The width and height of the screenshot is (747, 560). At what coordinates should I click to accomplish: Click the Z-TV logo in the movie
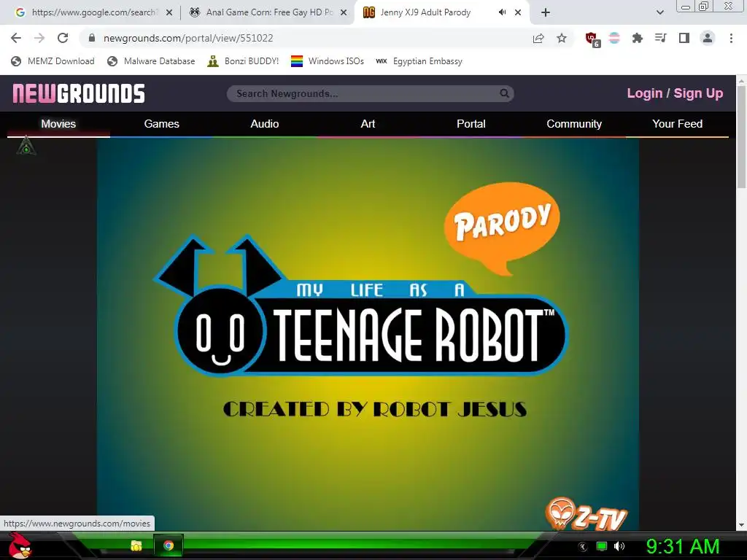[587, 514]
